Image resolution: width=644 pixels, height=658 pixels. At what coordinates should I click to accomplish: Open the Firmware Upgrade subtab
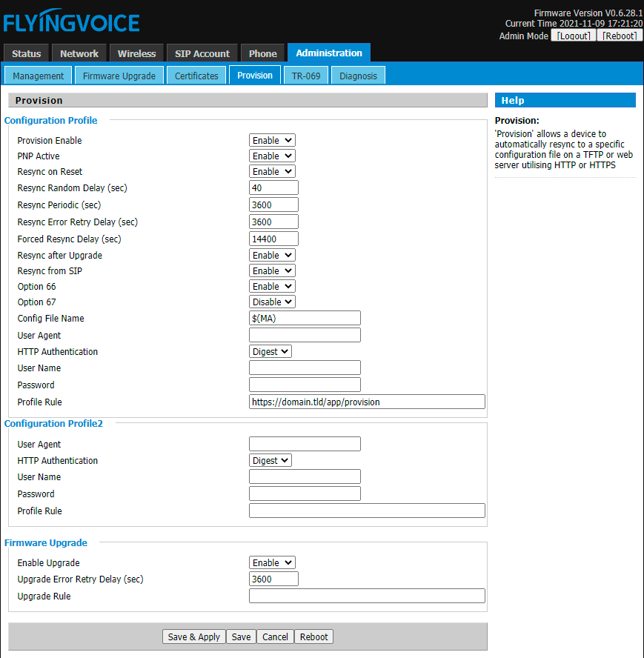pyautogui.click(x=119, y=76)
